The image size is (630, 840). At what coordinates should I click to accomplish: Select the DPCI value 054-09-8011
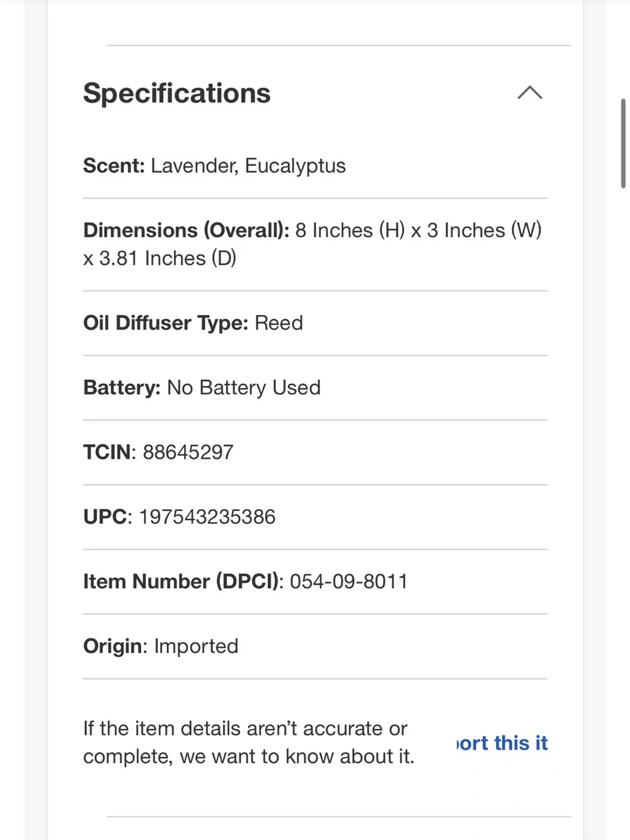[x=349, y=582]
